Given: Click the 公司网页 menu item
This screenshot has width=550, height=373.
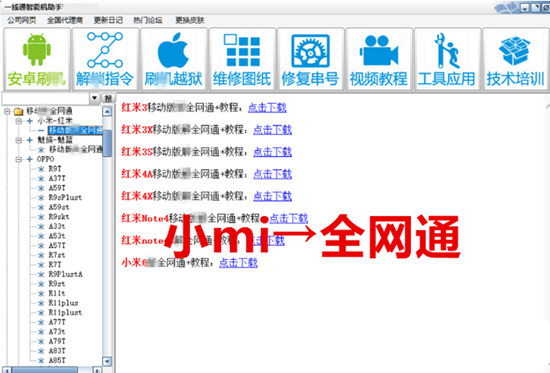Looking at the screenshot, I should pos(22,20).
